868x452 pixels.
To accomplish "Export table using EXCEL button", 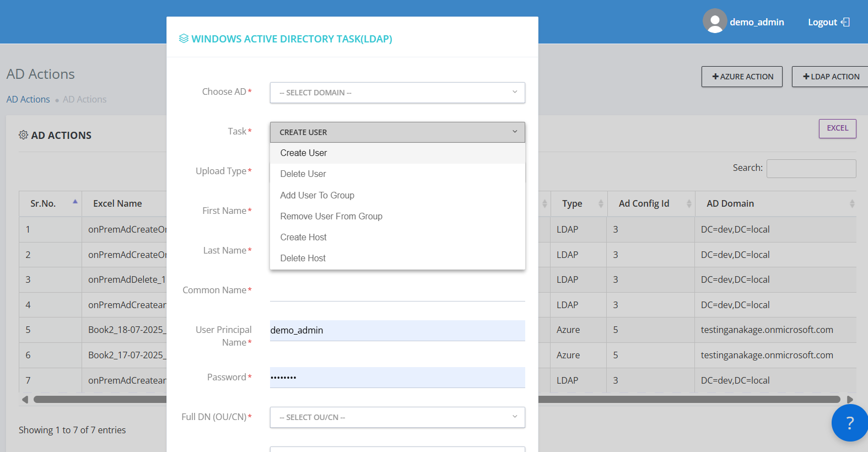I will [x=837, y=128].
